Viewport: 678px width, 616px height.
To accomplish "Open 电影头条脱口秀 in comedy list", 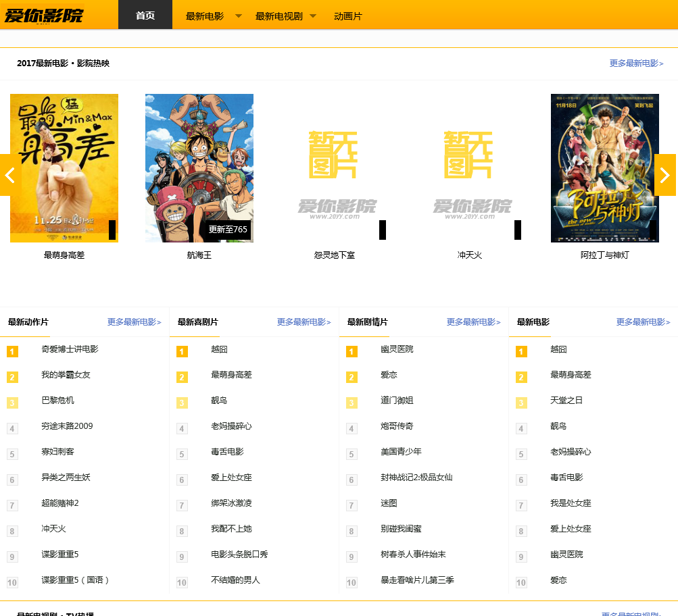I will click(239, 555).
